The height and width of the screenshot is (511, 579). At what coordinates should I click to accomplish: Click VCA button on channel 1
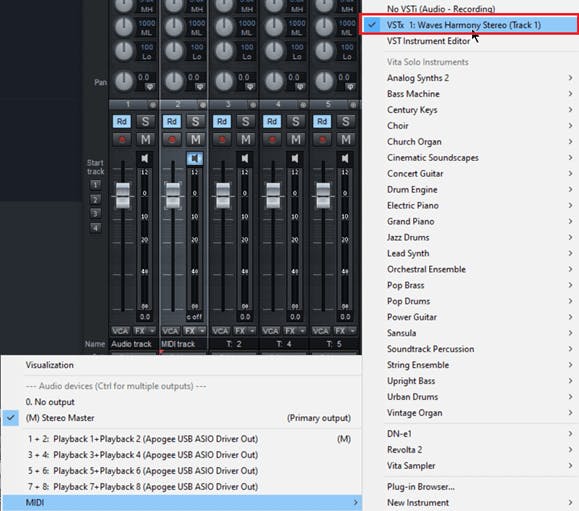click(x=120, y=331)
